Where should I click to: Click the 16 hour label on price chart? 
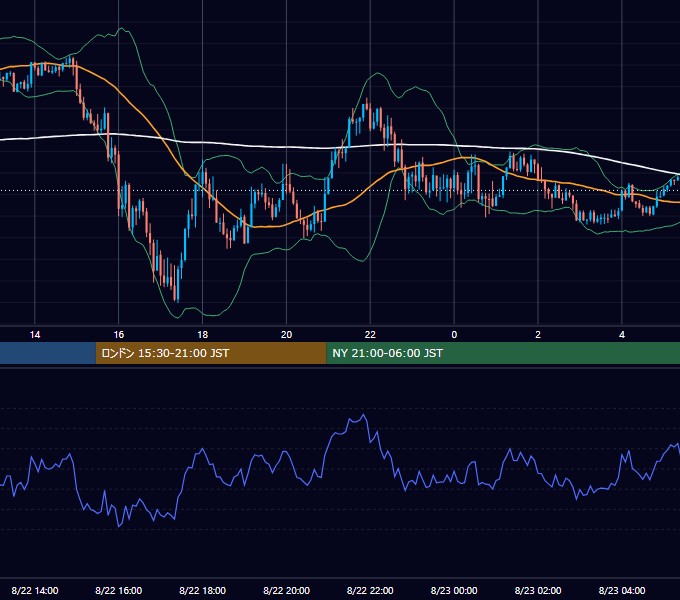[119, 335]
